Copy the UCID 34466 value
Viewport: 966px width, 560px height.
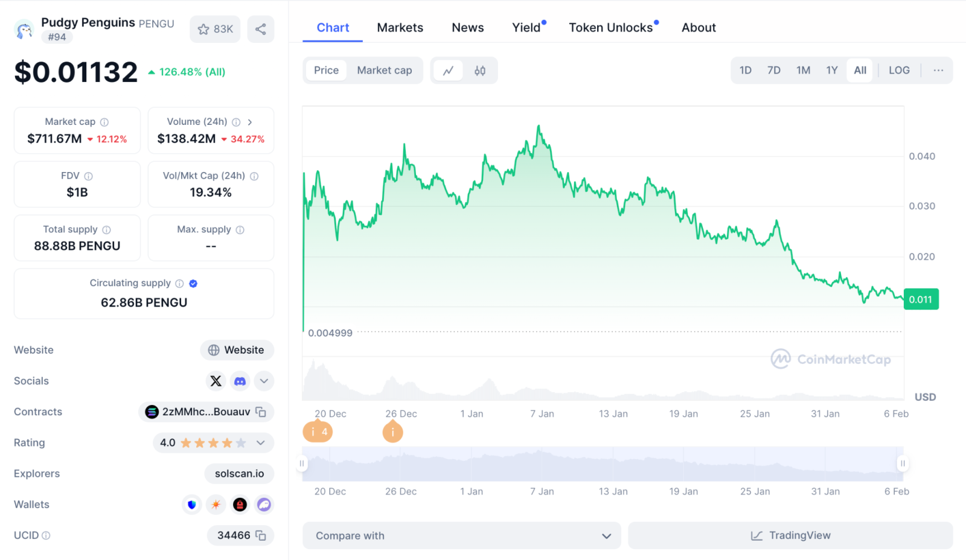point(261,535)
